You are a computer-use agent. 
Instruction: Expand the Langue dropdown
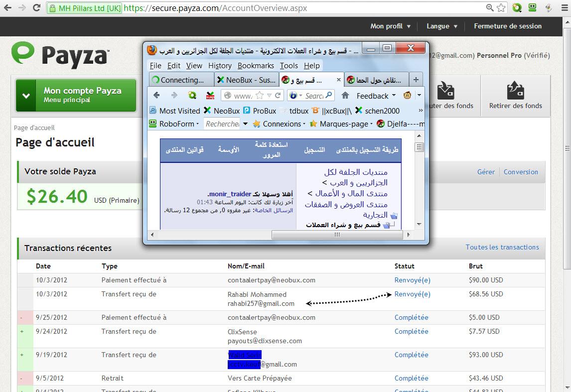442,26
